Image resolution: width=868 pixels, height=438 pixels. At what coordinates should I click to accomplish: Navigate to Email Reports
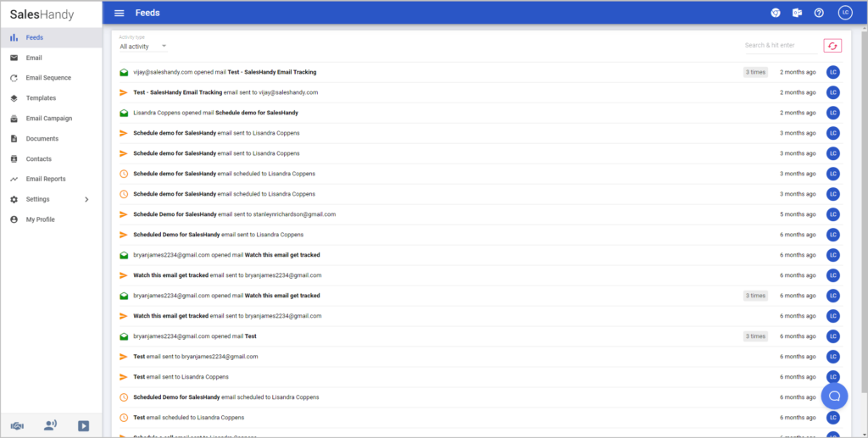[46, 179]
